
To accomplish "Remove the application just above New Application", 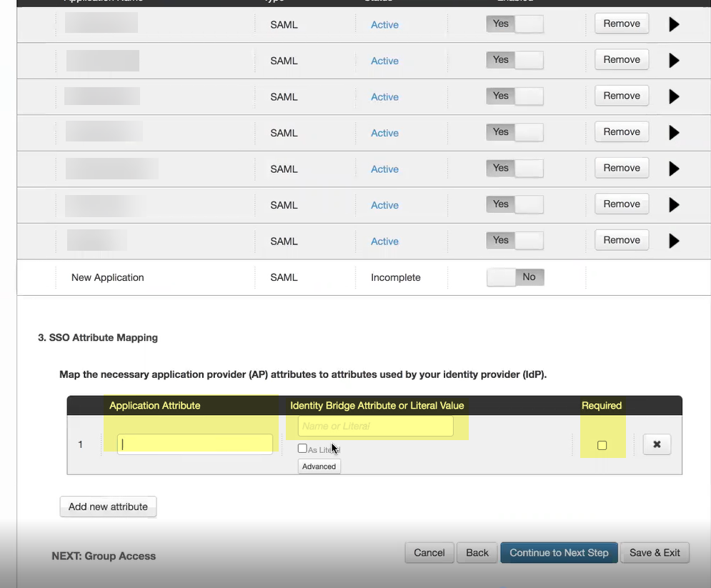I will coord(622,240).
